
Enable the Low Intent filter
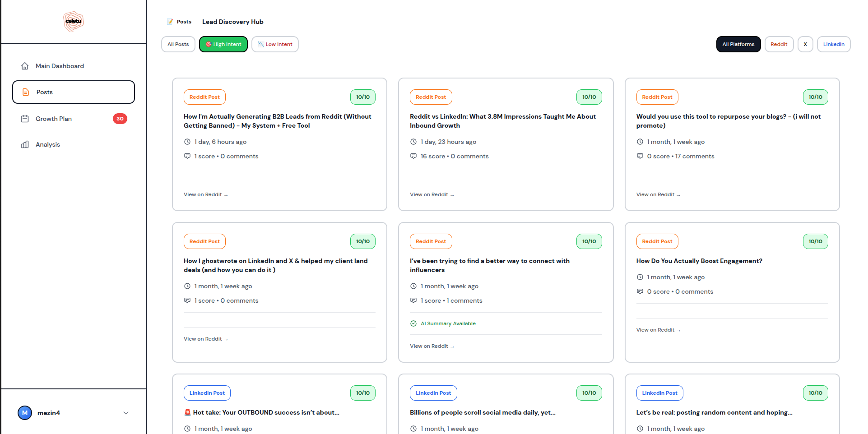(275, 44)
